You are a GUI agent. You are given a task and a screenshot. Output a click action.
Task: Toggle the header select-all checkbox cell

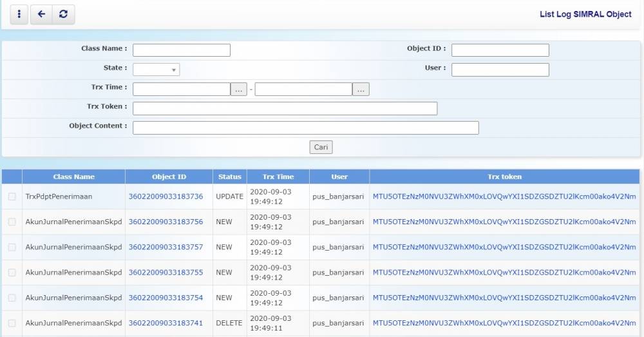pos(12,177)
